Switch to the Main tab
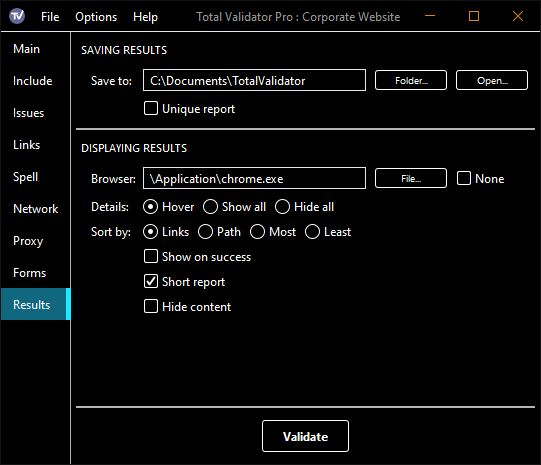The width and height of the screenshot is (541, 465). pyautogui.click(x=27, y=49)
